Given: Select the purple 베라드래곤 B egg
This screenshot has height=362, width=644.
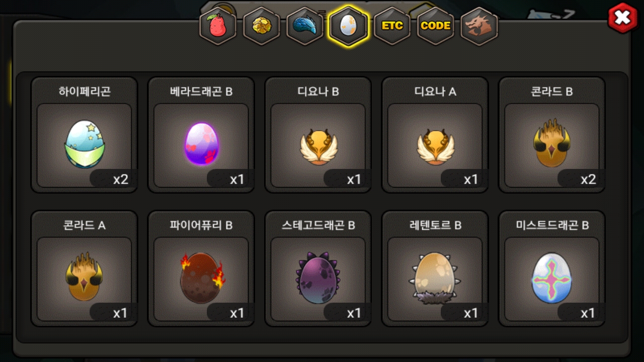Looking at the screenshot, I should coord(201,144).
